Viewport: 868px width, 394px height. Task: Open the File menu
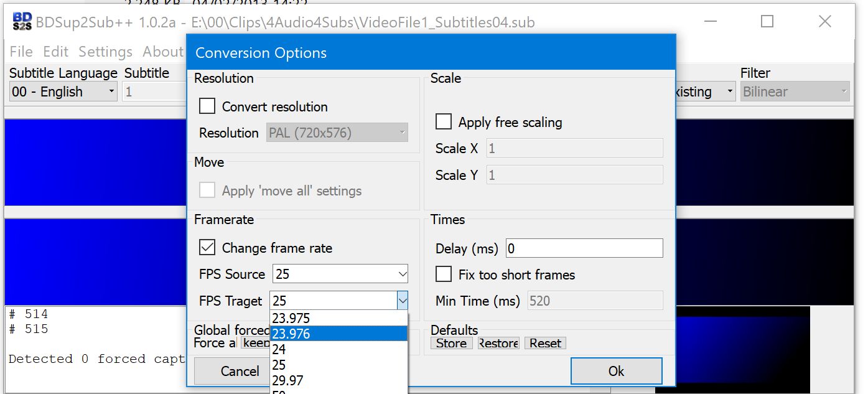[21, 52]
